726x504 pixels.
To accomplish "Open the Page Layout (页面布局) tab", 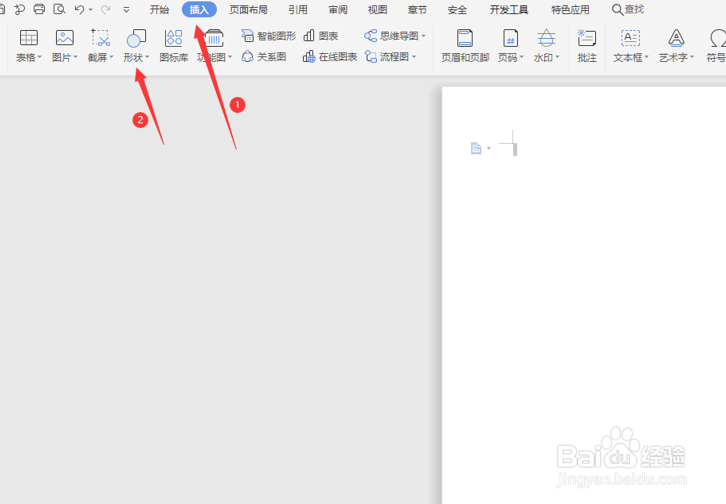I will 248,9.
